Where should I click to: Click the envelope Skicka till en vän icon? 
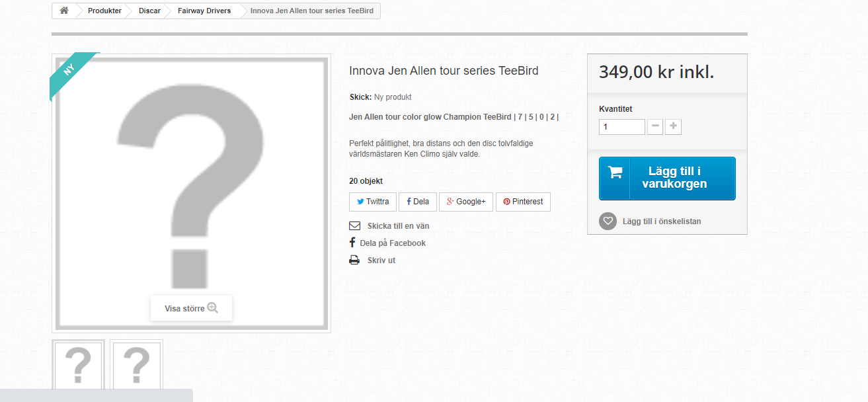click(354, 226)
